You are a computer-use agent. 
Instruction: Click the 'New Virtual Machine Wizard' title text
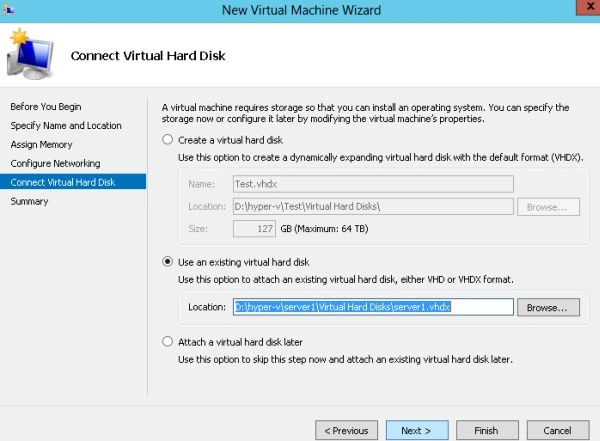[302, 10]
